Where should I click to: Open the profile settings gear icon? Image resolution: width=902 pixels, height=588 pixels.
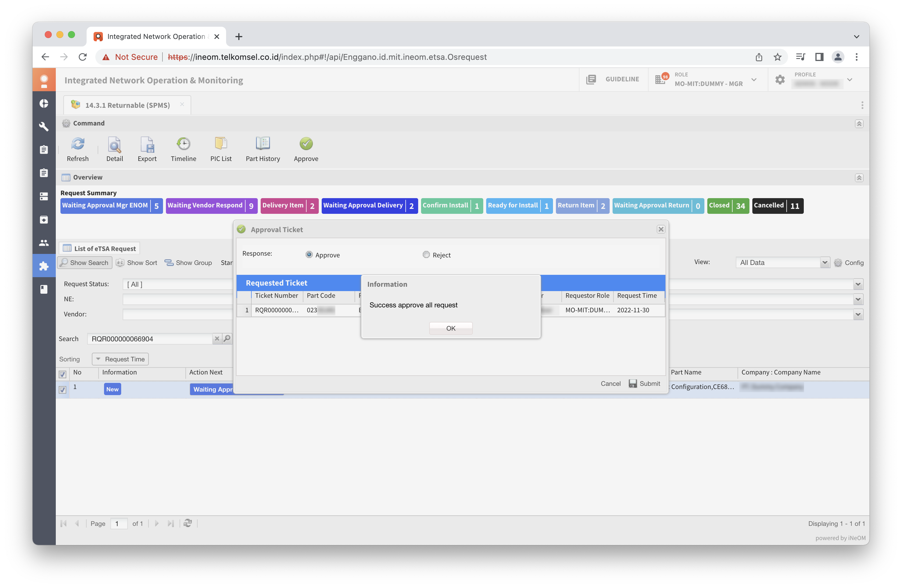(x=780, y=80)
